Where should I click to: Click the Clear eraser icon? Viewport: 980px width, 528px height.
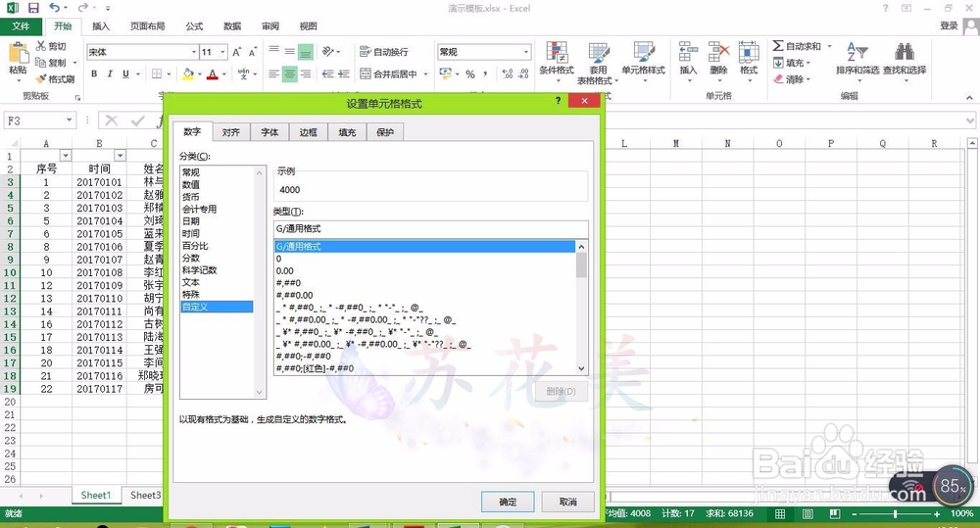point(778,79)
